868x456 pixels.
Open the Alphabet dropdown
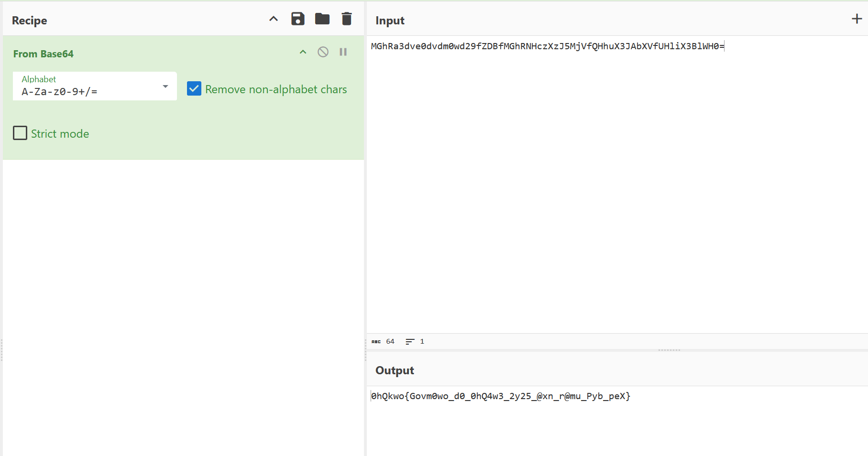(165, 87)
